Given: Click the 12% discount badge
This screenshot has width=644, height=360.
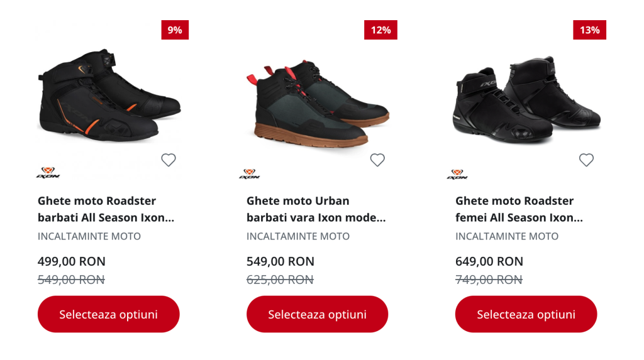Looking at the screenshot, I should pos(380,30).
